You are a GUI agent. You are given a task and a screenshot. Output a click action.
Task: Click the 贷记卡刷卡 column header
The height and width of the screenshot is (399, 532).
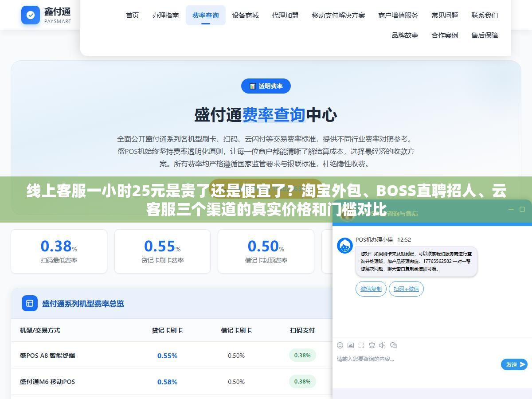[167, 330]
